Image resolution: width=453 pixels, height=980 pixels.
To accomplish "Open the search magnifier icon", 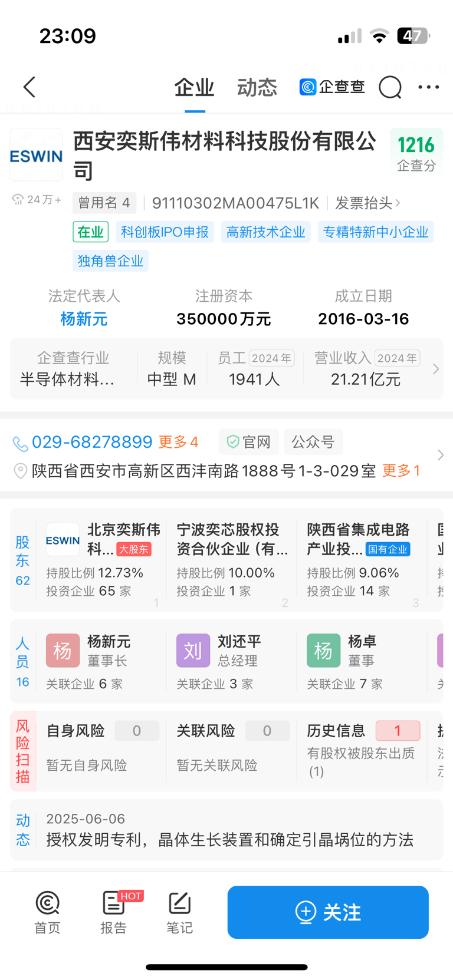I will tap(390, 87).
